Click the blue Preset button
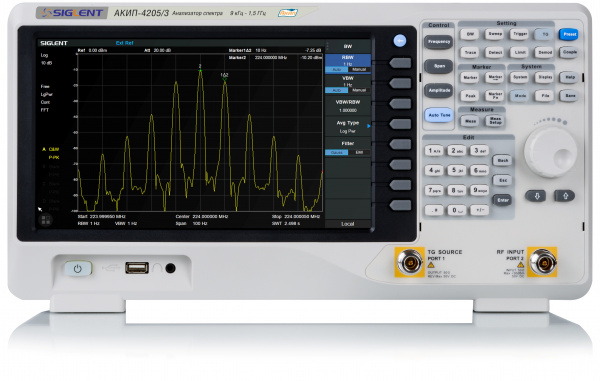The width and height of the screenshot is (600, 381). coord(569,34)
